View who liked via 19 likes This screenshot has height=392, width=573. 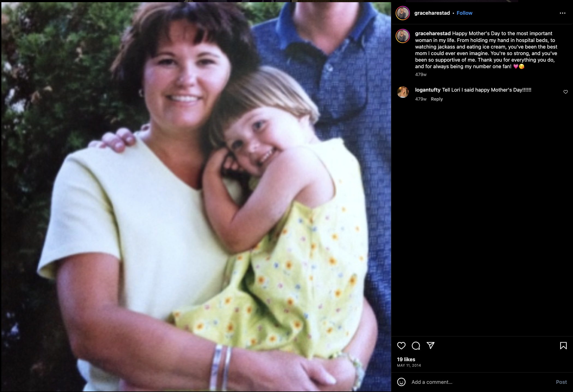[x=406, y=359]
